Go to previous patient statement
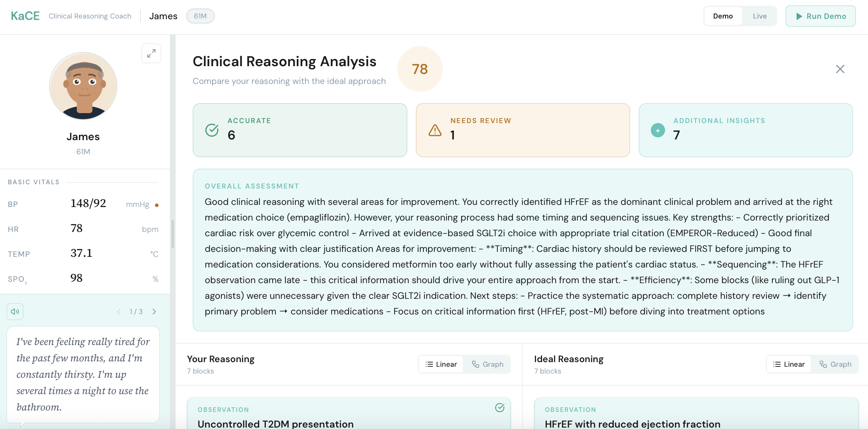Viewport: 868px width, 429px height. tap(119, 312)
